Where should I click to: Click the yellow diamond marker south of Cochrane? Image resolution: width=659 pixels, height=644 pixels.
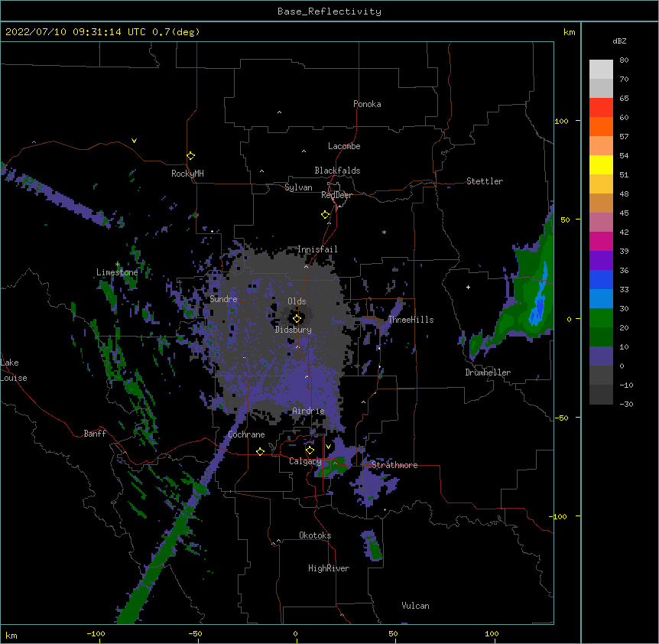click(260, 452)
